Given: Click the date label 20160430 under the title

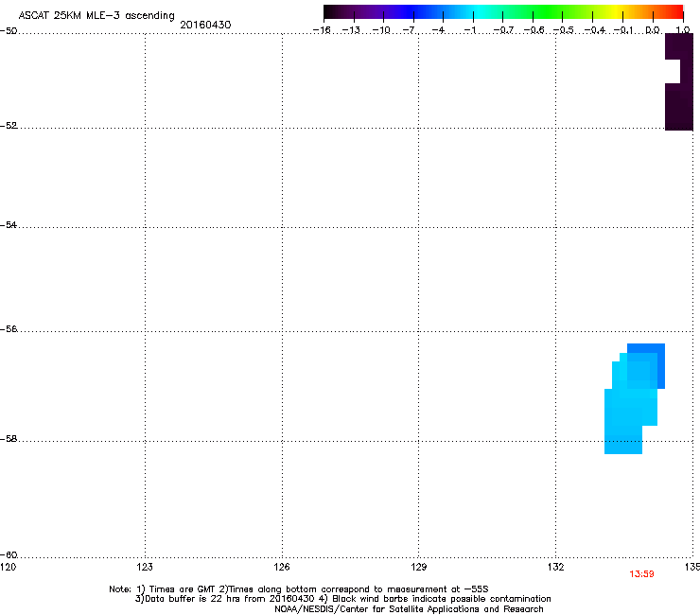Looking at the screenshot, I should click(x=205, y=25).
